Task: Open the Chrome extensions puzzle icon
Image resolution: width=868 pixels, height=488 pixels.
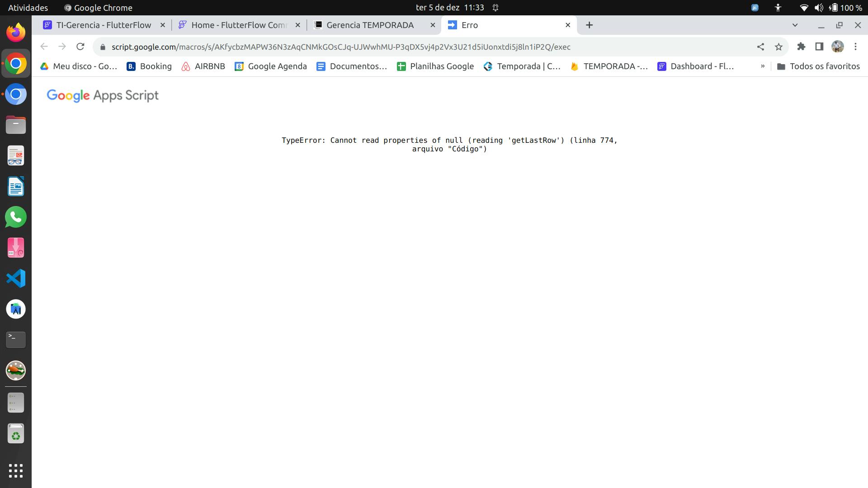Action: (x=801, y=47)
